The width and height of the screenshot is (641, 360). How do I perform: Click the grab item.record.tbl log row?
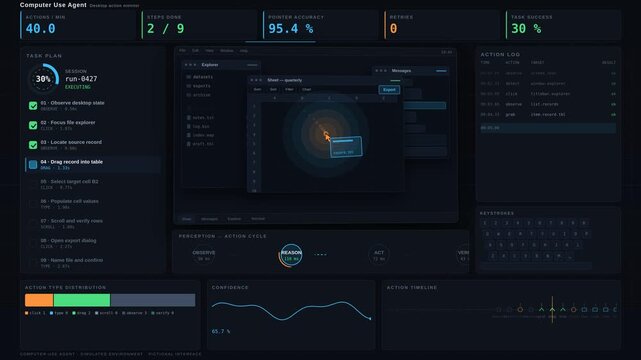pos(548,115)
